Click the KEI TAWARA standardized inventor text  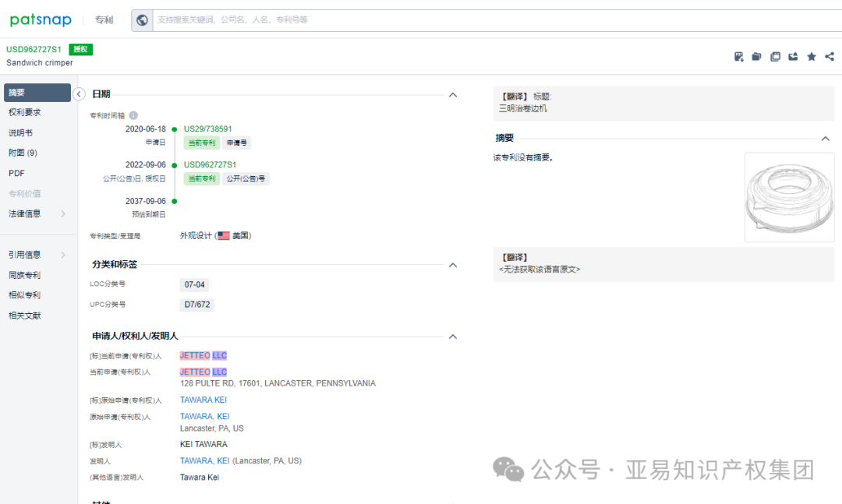pyautogui.click(x=203, y=445)
